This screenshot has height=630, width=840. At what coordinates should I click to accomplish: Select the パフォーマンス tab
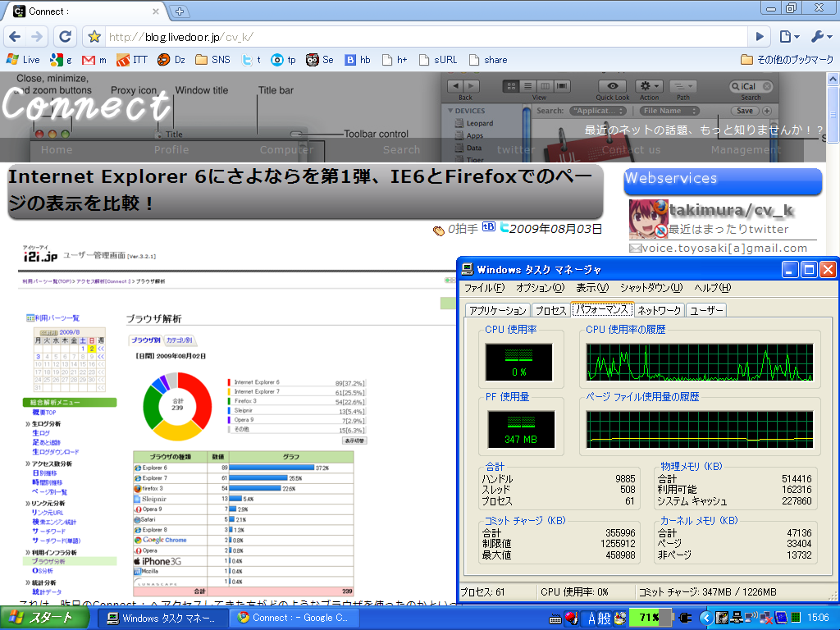pos(602,309)
